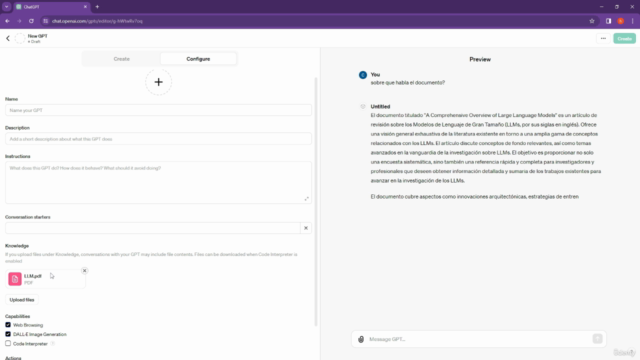640x360 pixels.
Task: Remove the LLM.pdf knowledge file
Action: pos(84,271)
